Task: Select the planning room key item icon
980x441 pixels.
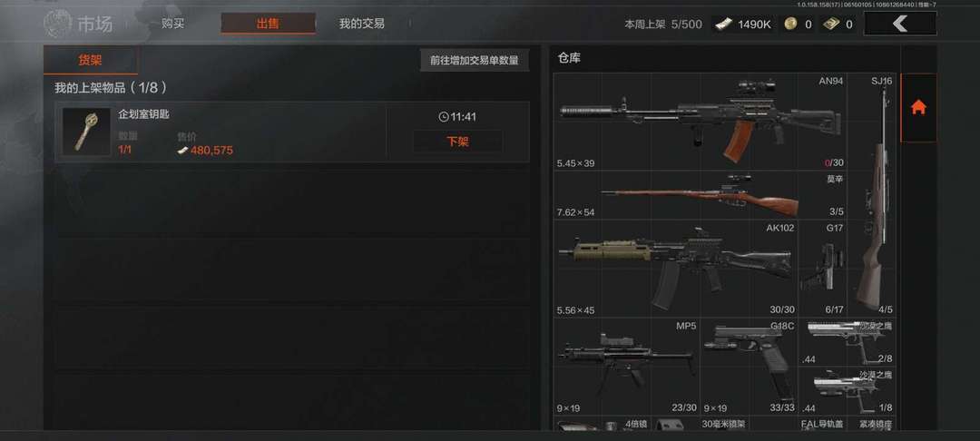Action: 86,132
